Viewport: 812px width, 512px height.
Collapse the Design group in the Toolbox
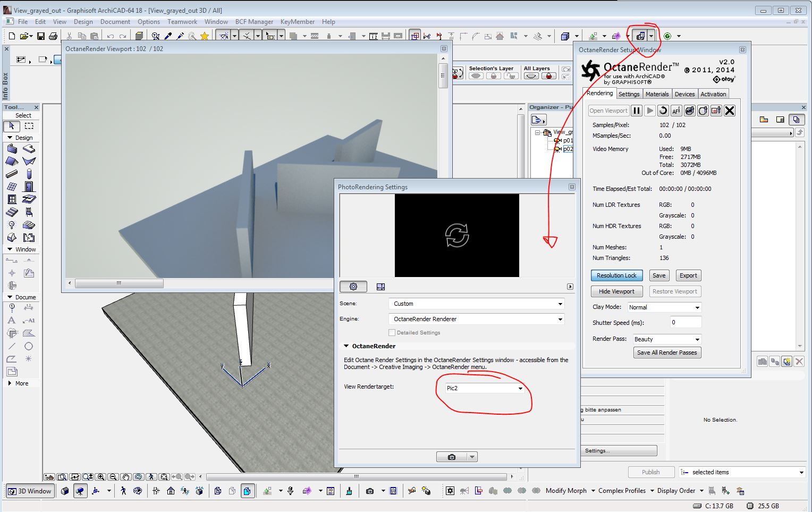10,138
